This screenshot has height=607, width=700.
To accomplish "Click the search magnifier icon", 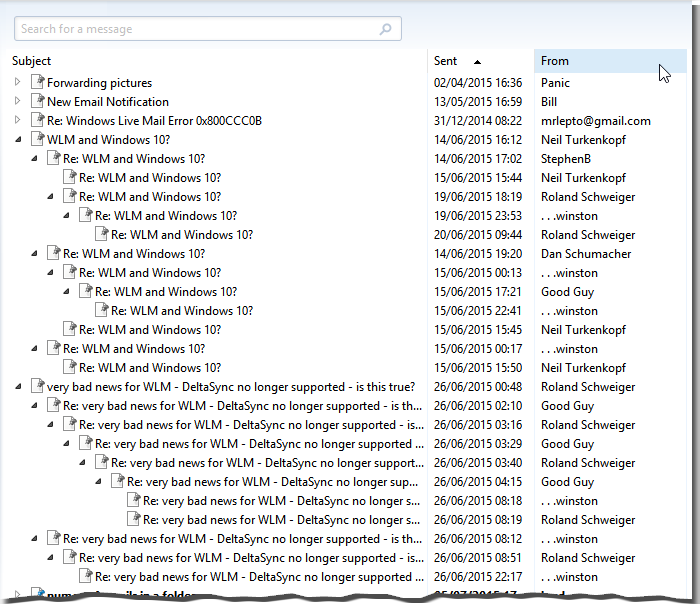I will [385, 29].
